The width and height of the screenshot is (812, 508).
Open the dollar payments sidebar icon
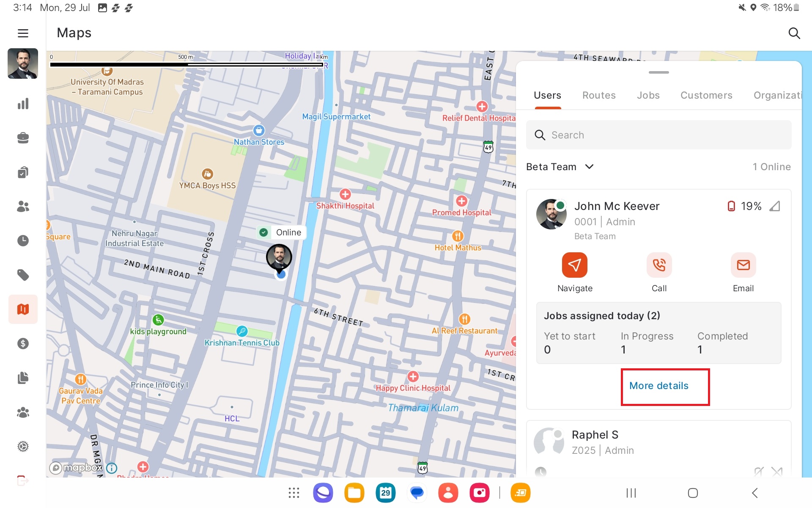point(23,343)
